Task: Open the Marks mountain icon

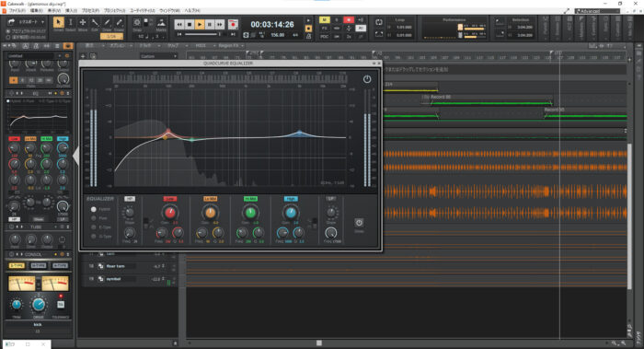Action: pyautogui.click(x=161, y=23)
